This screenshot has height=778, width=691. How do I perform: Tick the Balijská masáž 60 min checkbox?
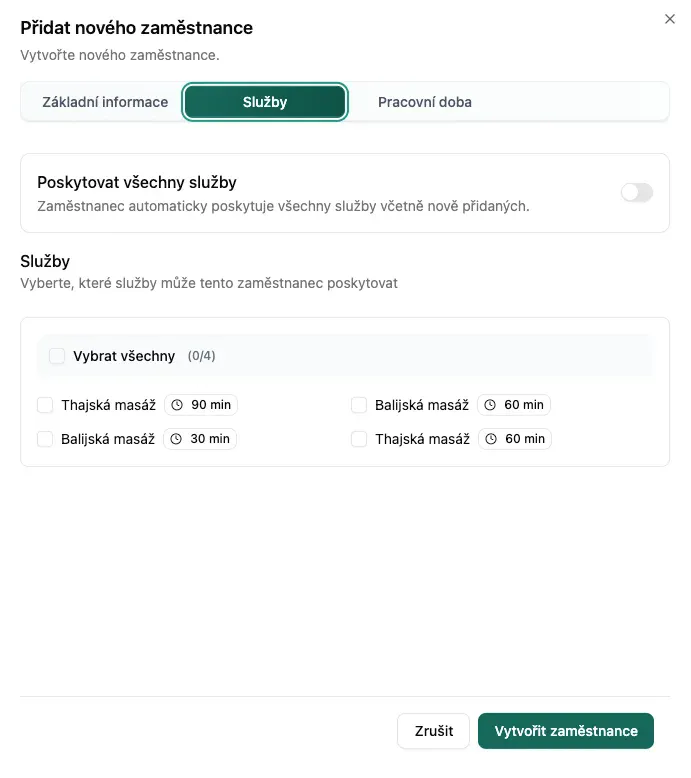coord(359,405)
